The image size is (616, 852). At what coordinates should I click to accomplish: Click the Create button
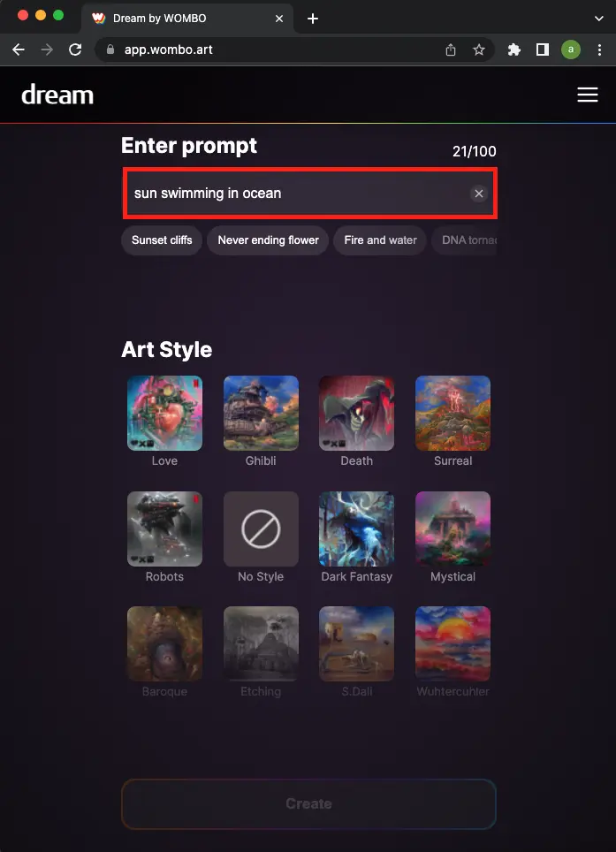click(308, 803)
